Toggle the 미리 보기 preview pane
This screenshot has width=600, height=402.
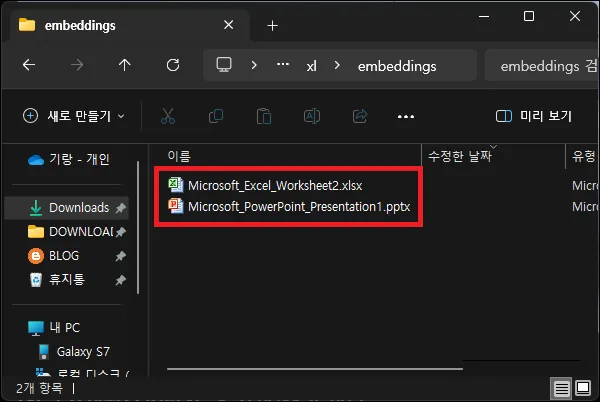533,116
